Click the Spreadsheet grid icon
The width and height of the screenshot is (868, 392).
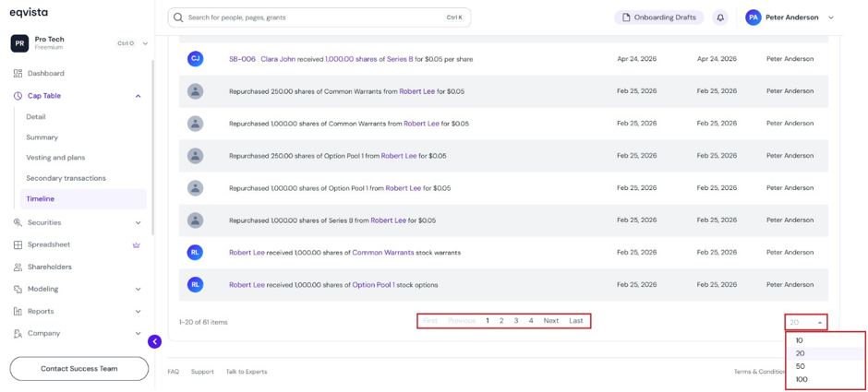[18, 245]
